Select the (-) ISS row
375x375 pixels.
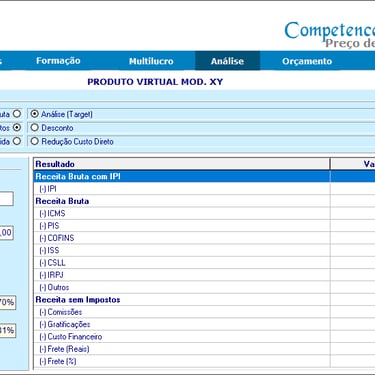coord(204,250)
